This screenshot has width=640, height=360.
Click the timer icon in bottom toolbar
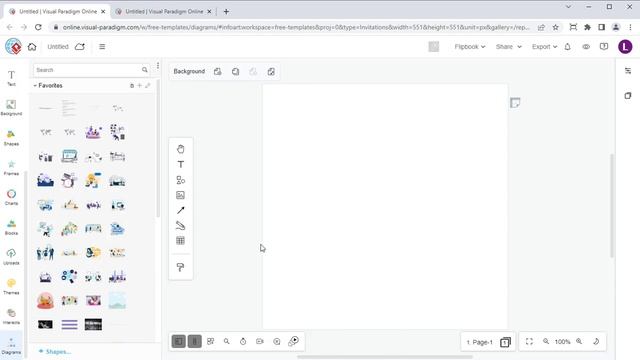pos(243,341)
